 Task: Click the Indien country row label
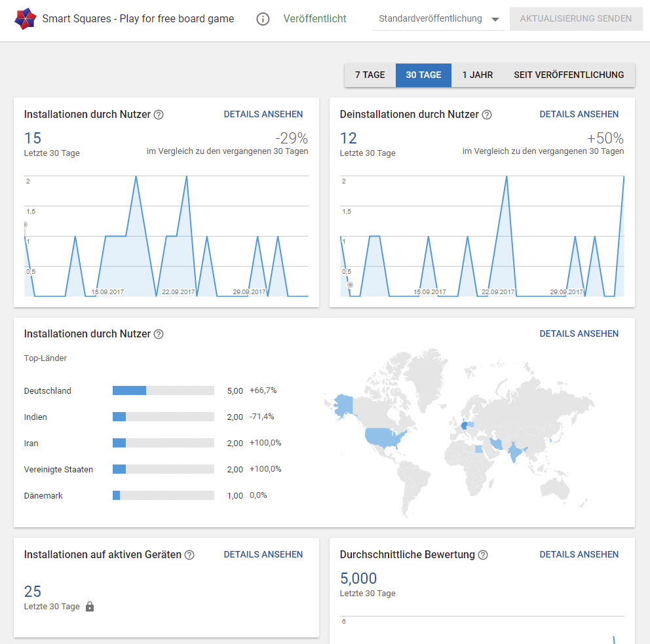pyautogui.click(x=35, y=417)
